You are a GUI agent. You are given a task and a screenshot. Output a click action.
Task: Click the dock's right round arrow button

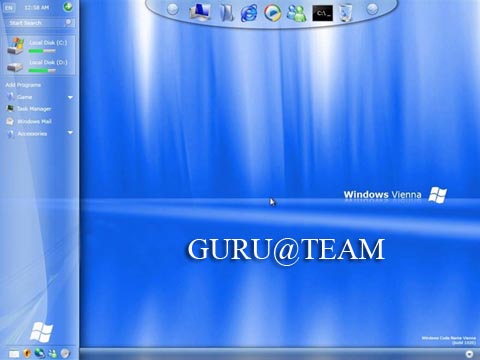point(372,9)
